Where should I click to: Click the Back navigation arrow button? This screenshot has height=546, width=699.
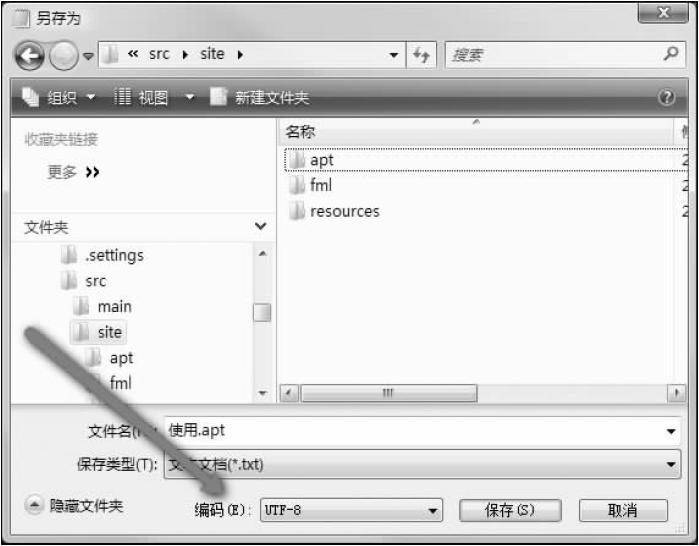[31, 55]
